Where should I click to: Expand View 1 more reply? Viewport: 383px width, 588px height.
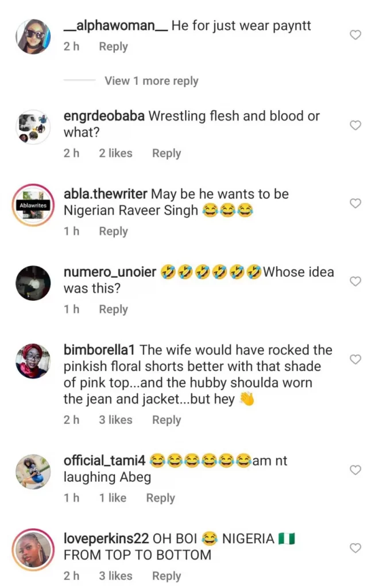click(x=151, y=81)
